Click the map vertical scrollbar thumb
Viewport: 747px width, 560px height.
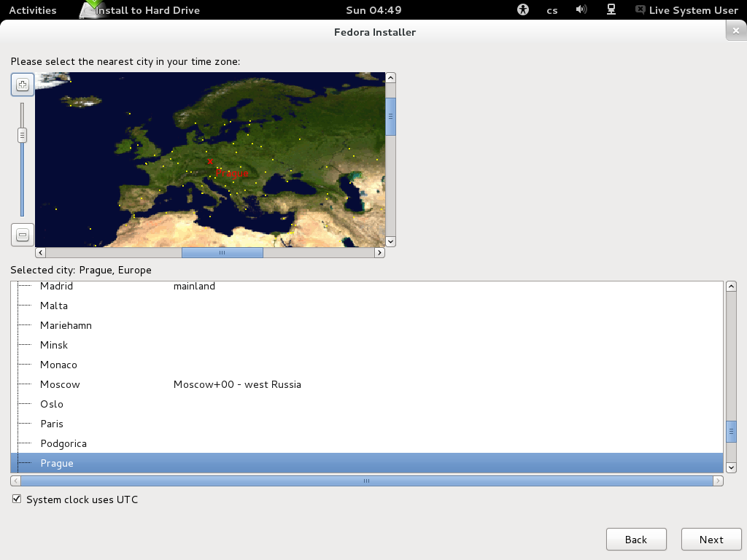pyautogui.click(x=391, y=117)
